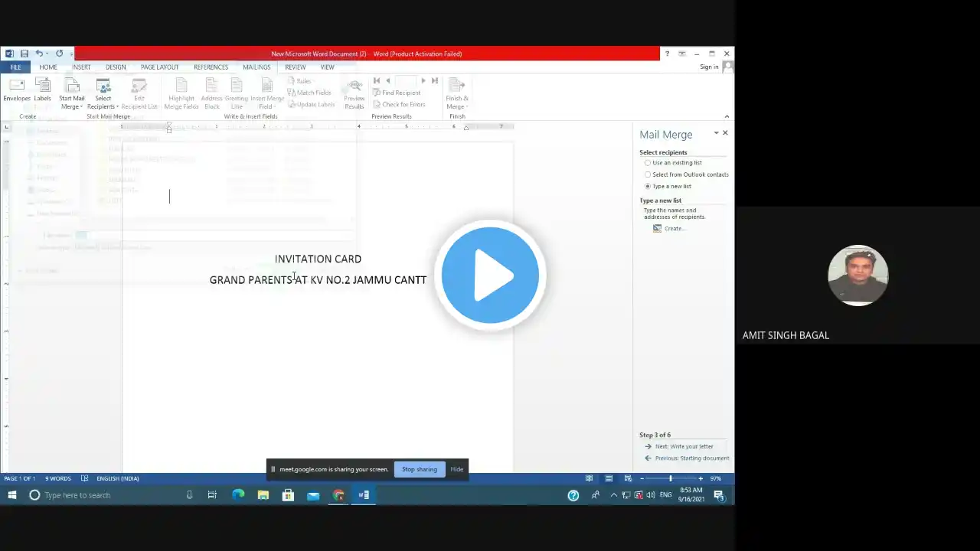
Task: Click Edit Recipient List icon
Action: pyautogui.click(x=139, y=94)
